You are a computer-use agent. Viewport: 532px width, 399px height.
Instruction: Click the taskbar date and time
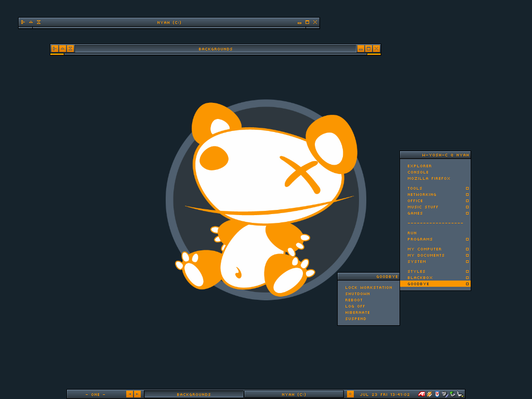385,395
